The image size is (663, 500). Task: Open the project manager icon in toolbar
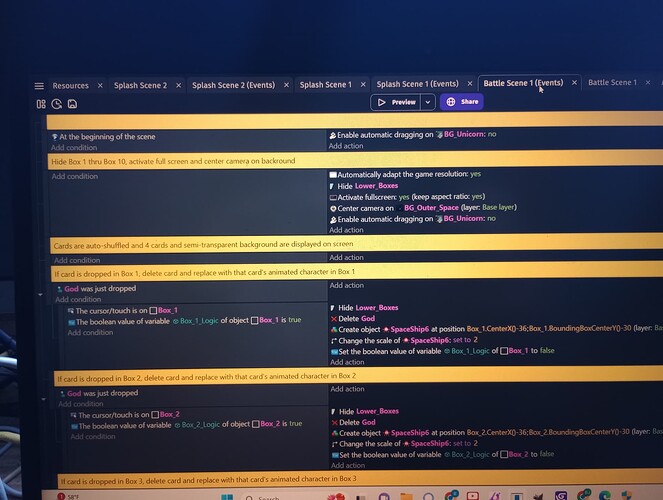pyautogui.click(x=41, y=104)
